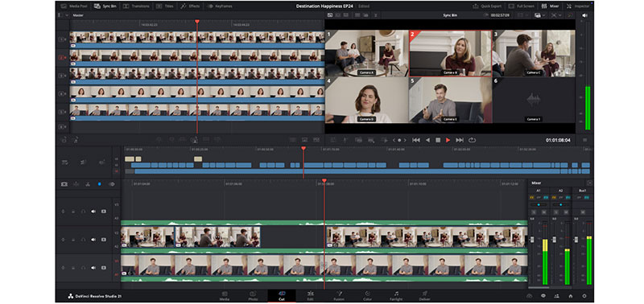Screen dimensions: 644x304
Task: Go to next marker arrow
Action: click(x=405, y=140)
